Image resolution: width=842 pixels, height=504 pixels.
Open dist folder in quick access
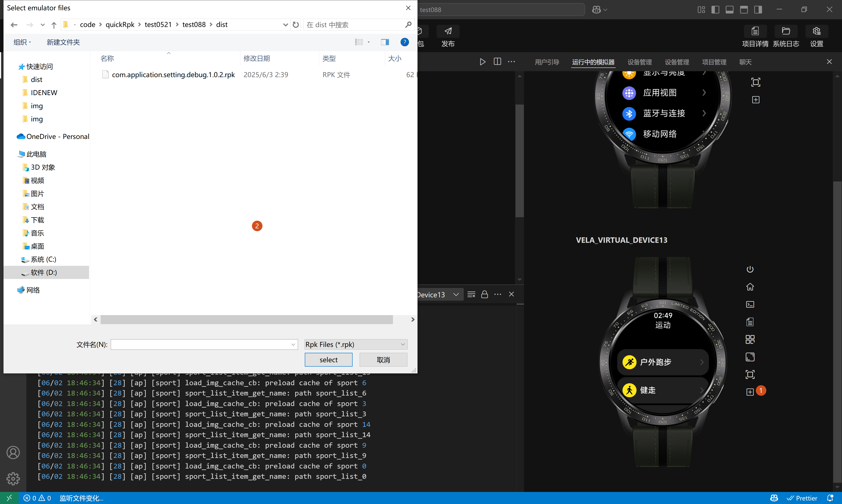tap(36, 80)
